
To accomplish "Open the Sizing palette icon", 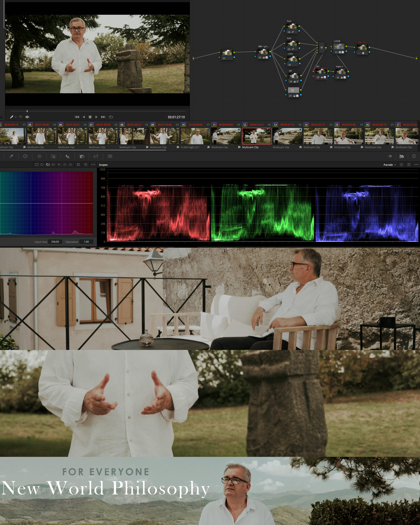I will (x=96, y=156).
